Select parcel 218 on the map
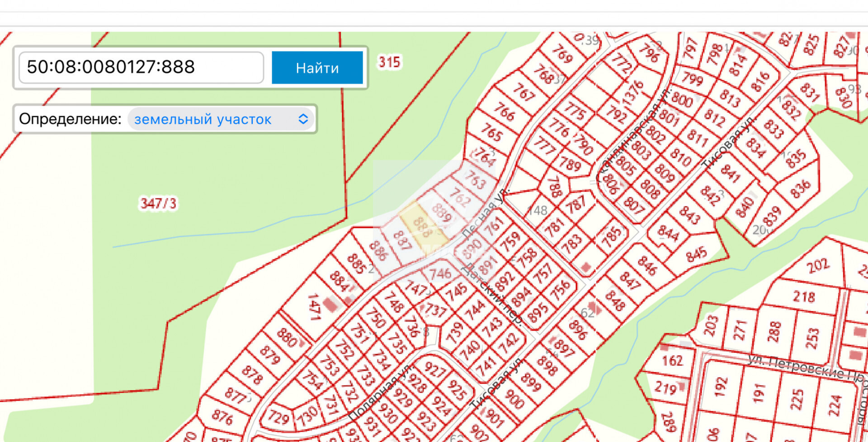868x442 pixels. click(804, 296)
